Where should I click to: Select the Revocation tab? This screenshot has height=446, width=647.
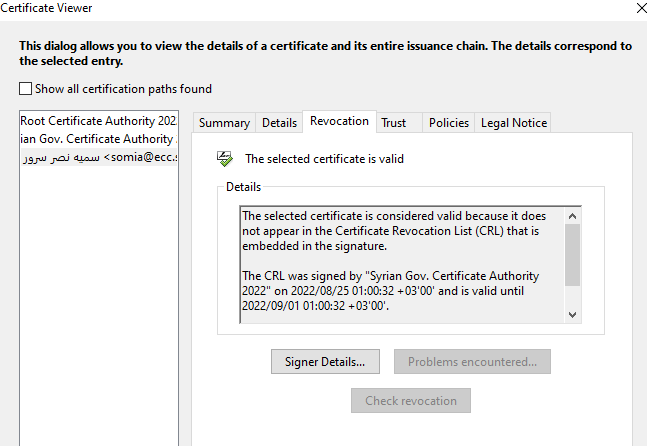(x=339, y=121)
